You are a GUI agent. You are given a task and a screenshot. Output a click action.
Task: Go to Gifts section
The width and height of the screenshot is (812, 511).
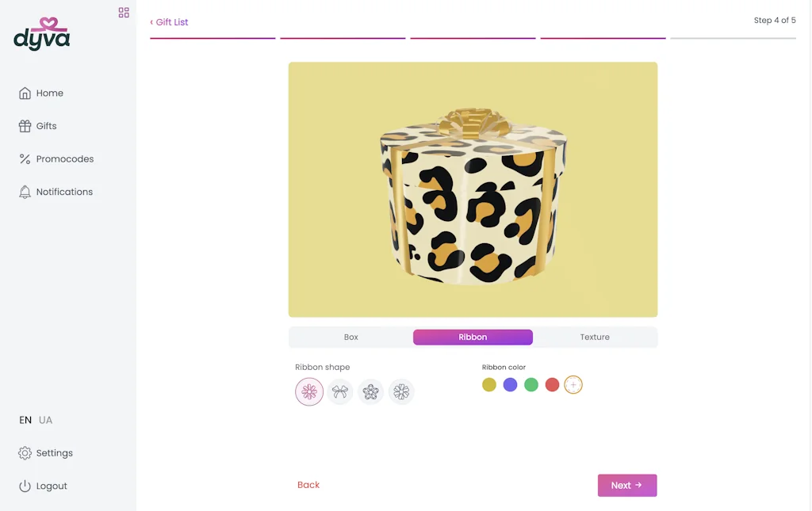[37, 126]
